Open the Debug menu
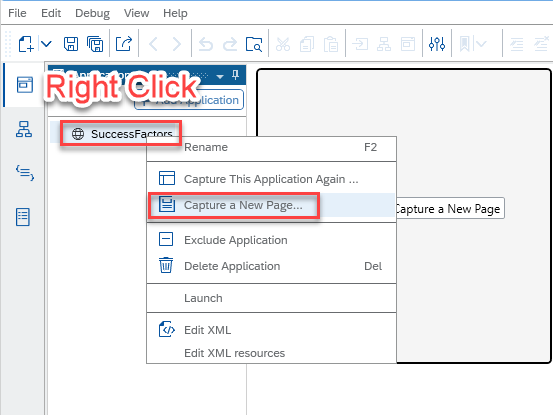553x415 pixels. pyautogui.click(x=92, y=13)
